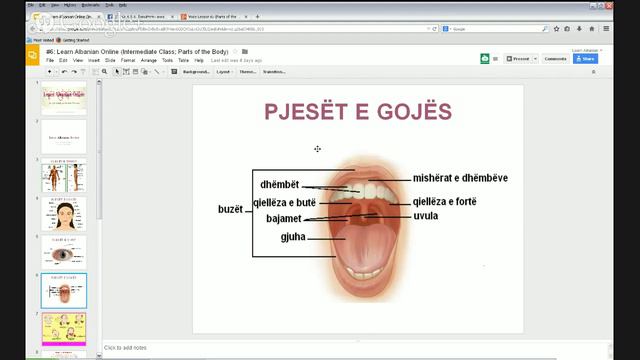Open the Table menu
This screenshot has height=360, width=640.
pos(183,60)
